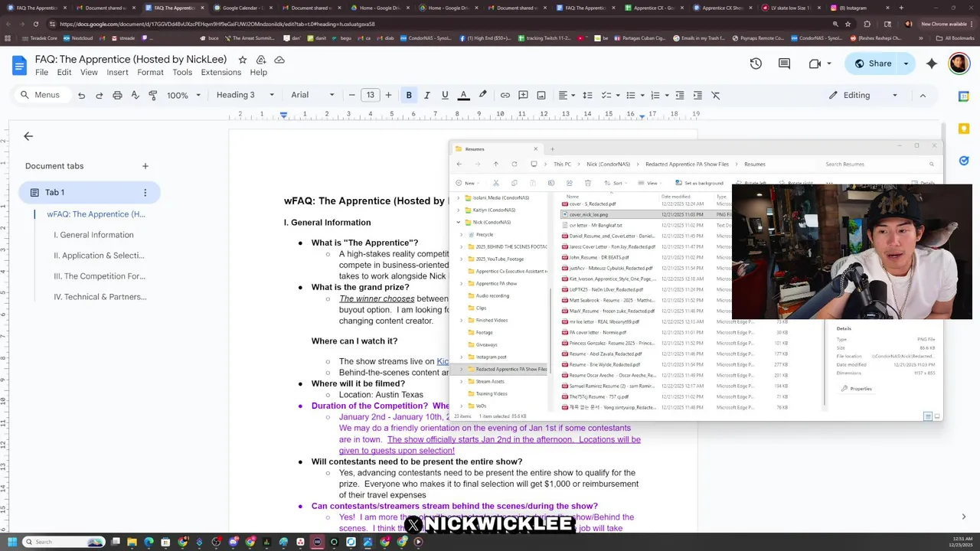Add a new document tab with plus
The width and height of the screenshot is (980, 551).
pos(145,166)
